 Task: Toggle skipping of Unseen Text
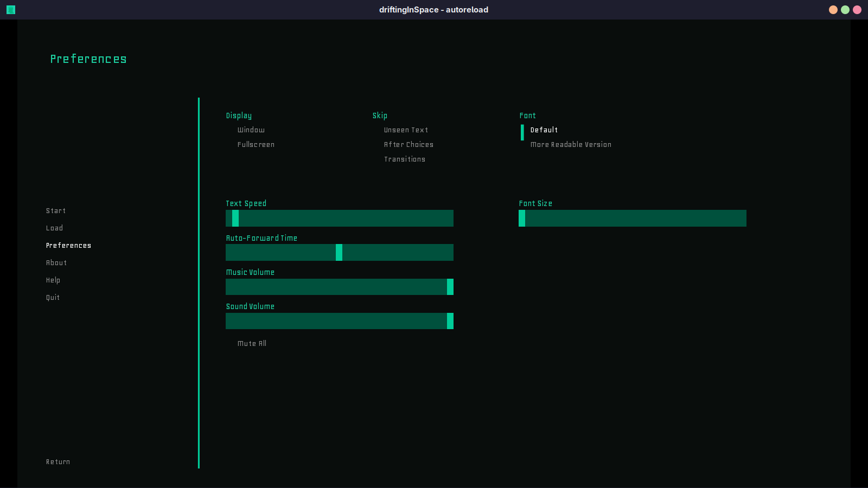point(406,130)
